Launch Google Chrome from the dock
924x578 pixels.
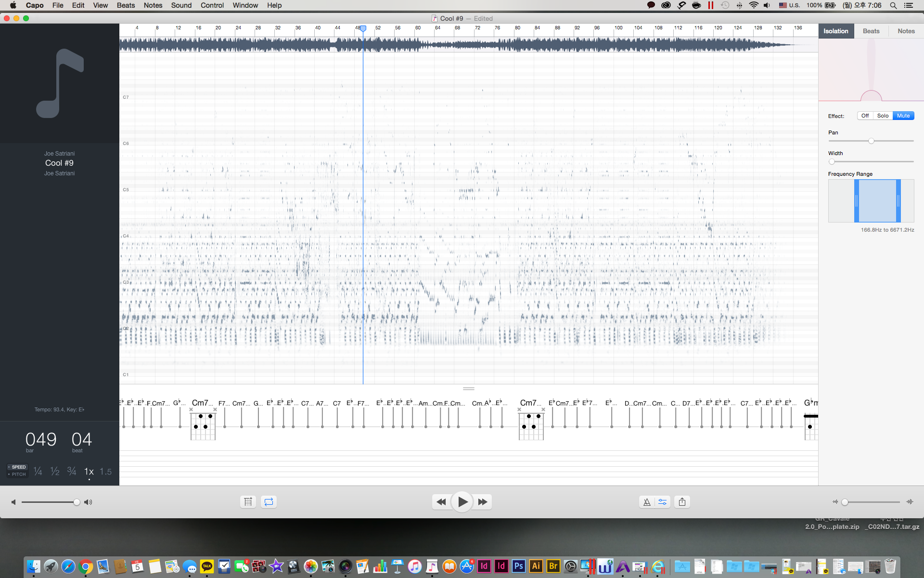tap(86, 566)
